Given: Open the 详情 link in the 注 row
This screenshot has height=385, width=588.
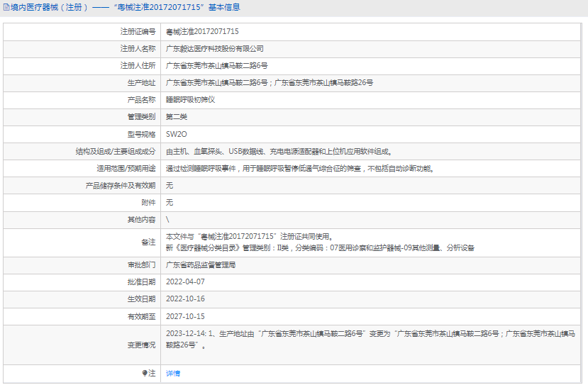Looking at the screenshot, I should click(173, 374).
